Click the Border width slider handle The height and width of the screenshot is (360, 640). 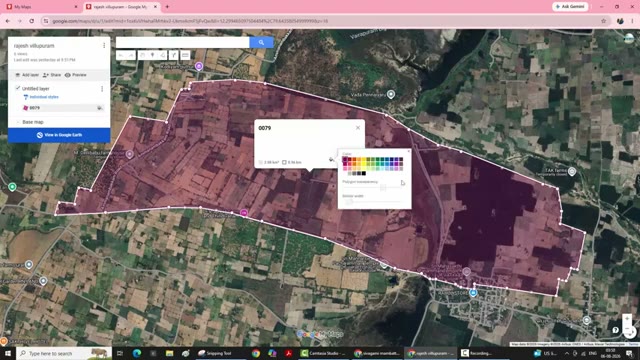(x=349, y=202)
